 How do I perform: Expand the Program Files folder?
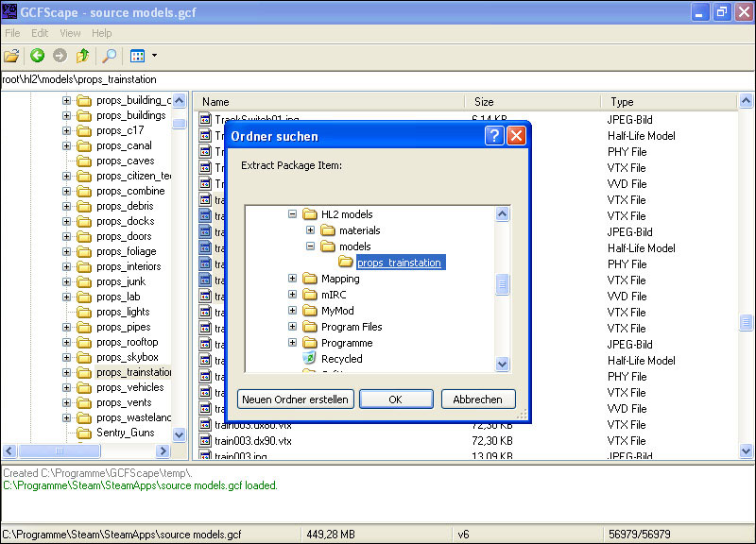(x=292, y=327)
